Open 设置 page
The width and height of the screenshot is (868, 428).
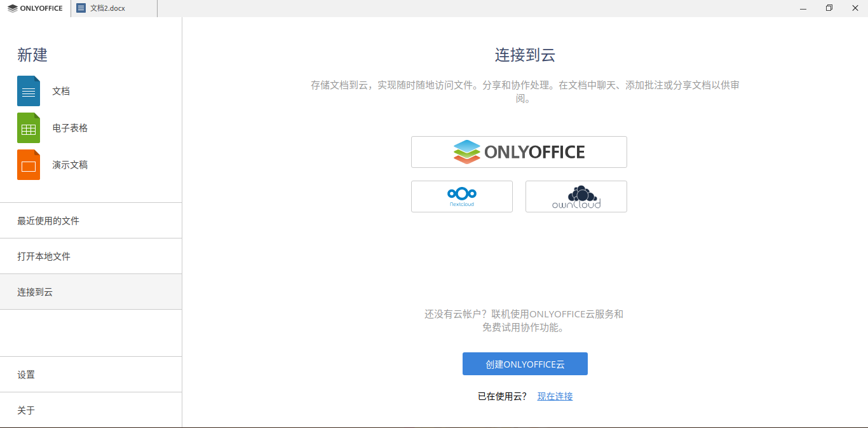coord(91,375)
